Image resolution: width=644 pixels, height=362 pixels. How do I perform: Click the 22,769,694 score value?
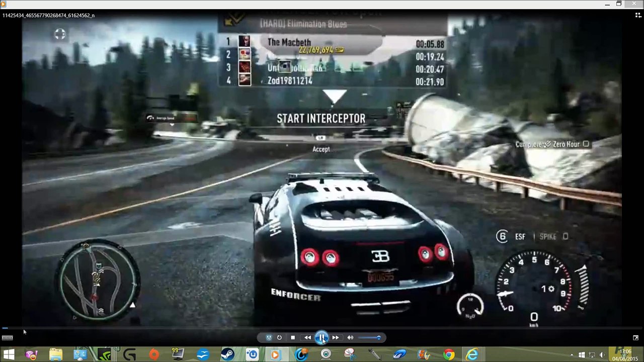316,50
